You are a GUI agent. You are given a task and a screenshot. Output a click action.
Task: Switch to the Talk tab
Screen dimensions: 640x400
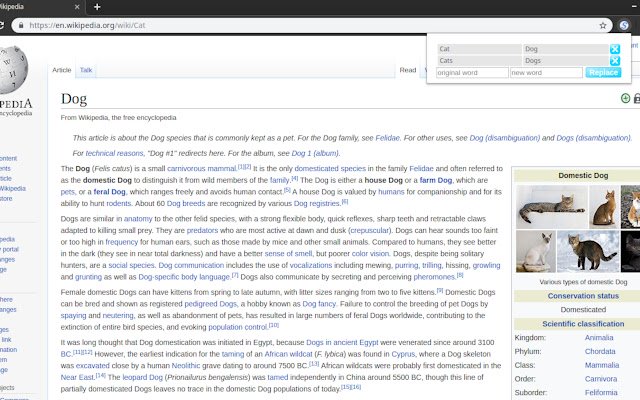click(x=86, y=70)
